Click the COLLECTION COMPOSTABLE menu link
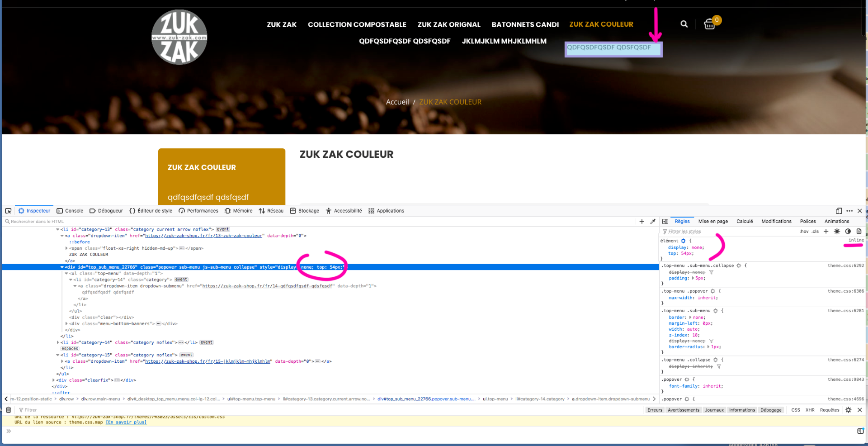Image resolution: width=868 pixels, height=446 pixels. 357,25
